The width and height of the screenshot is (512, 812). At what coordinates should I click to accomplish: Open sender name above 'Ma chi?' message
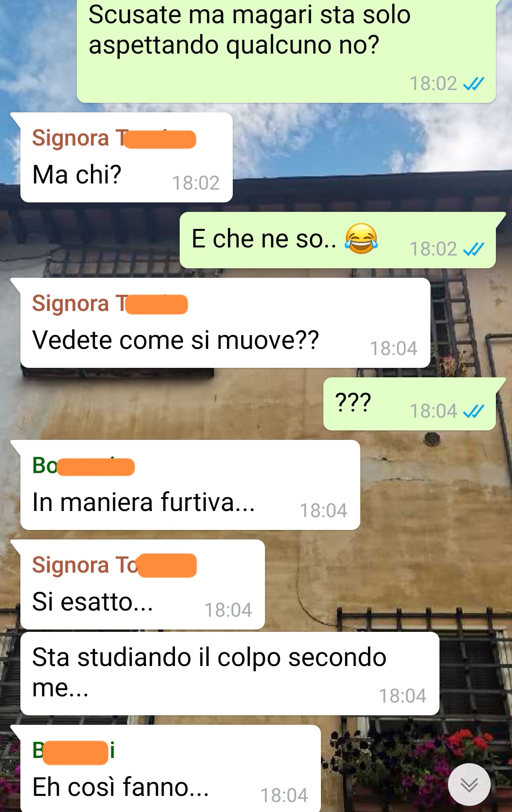114,138
